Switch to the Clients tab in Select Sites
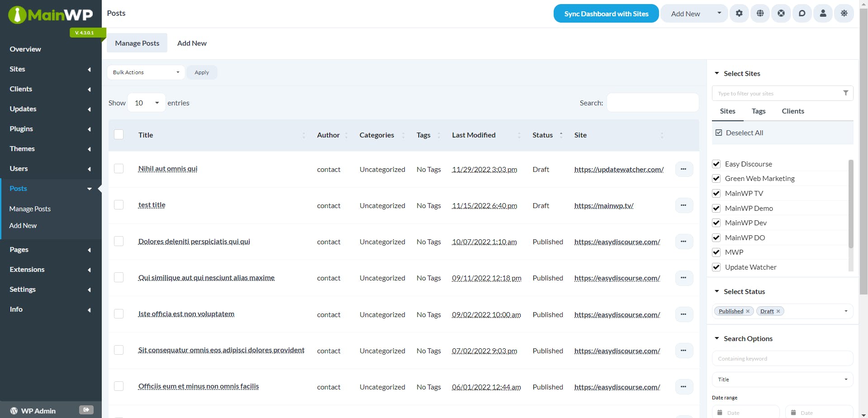This screenshot has width=868, height=418. [x=793, y=111]
